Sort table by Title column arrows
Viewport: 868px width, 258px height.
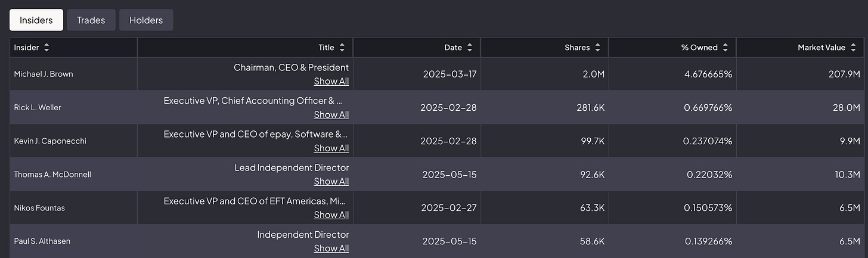tap(342, 48)
